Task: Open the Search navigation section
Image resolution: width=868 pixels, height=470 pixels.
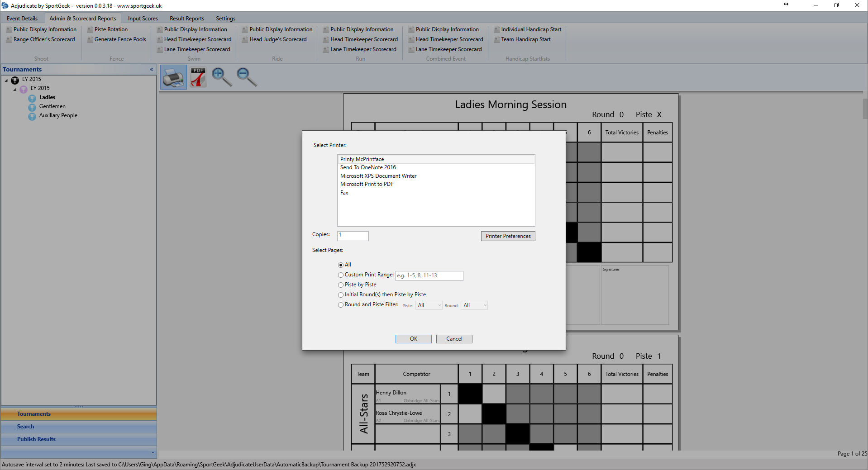Action: tap(79, 427)
